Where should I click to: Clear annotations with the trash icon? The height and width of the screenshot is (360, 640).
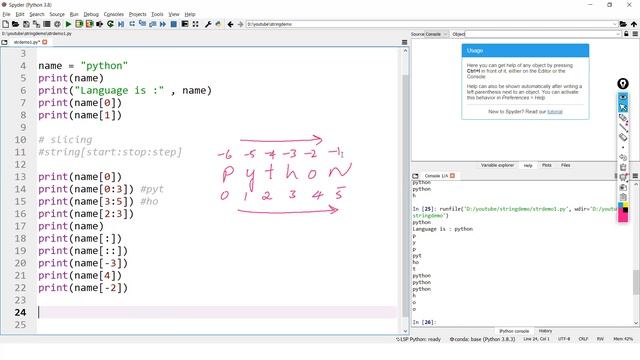[x=623, y=167]
